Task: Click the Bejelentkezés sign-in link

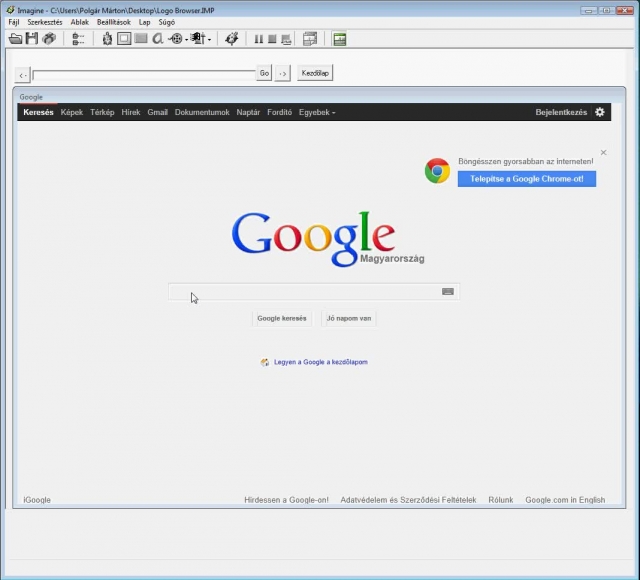Action: pos(561,112)
